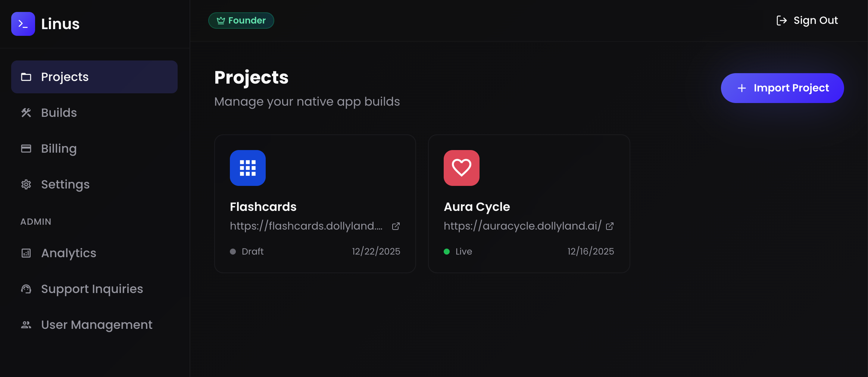
Task: Click the User Management people icon
Action: (x=26, y=325)
